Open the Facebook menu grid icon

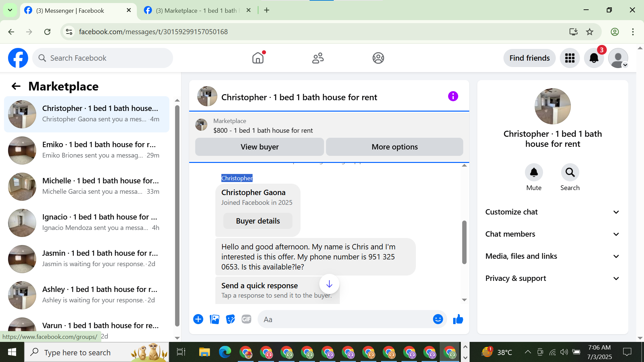tap(570, 58)
